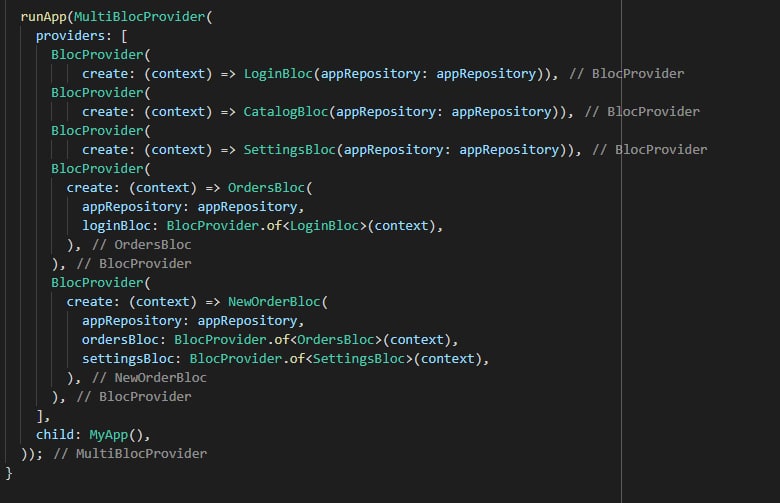780x503 pixels.
Task: Click the OrdersBloc( constructor after create
Action: 270,188
